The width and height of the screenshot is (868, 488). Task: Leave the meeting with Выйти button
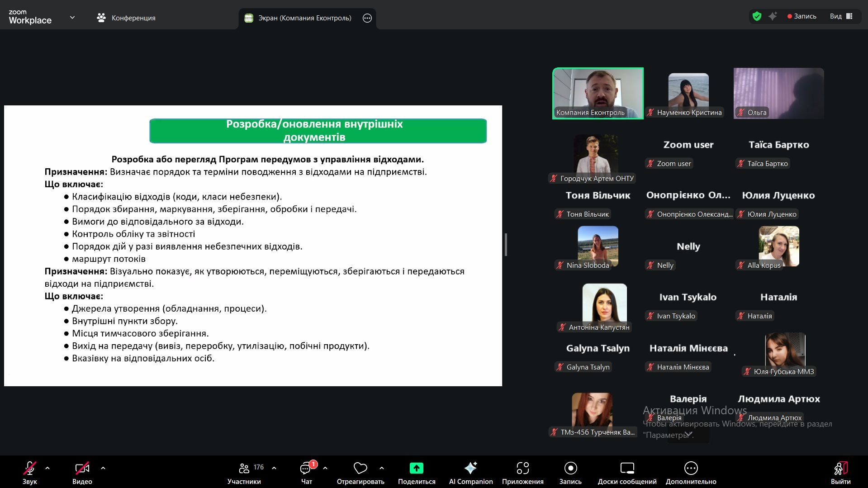pyautogui.click(x=840, y=473)
